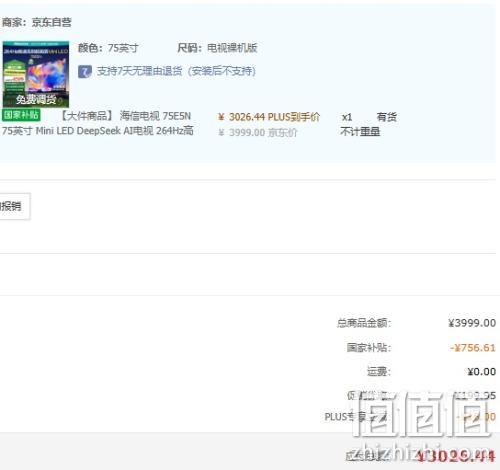Click the 不计重量 label

click(x=360, y=132)
